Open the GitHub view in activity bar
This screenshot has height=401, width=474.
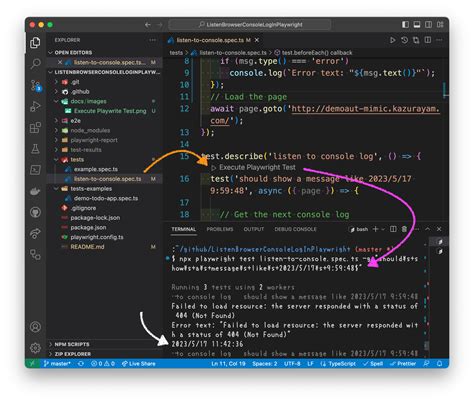35,212
